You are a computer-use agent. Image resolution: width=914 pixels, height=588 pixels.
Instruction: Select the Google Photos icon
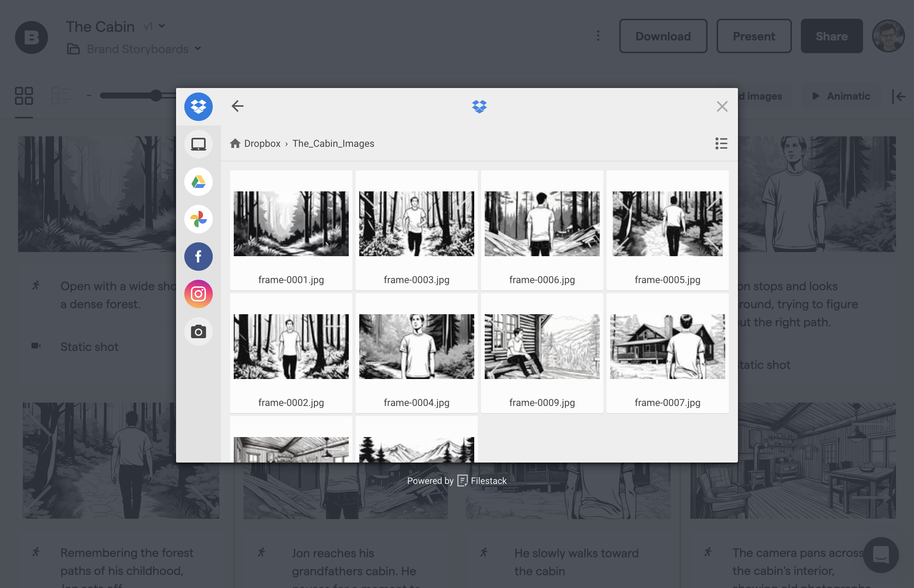[x=199, y=218]
